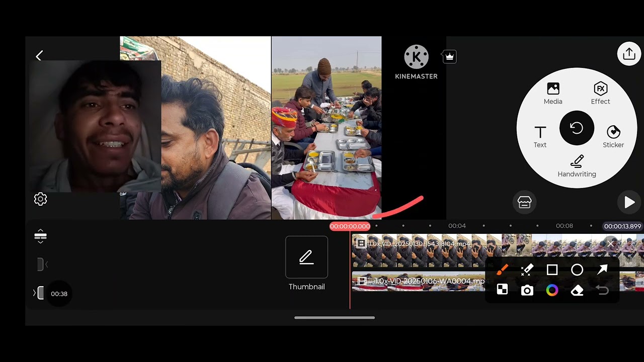Open the Handwriting tool
Viewport: 644px width, 362px height.
[x=577, y=166]
